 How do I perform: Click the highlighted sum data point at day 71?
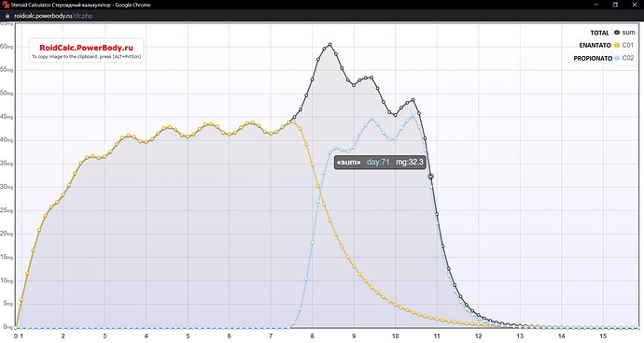click(x=431, y=177)
